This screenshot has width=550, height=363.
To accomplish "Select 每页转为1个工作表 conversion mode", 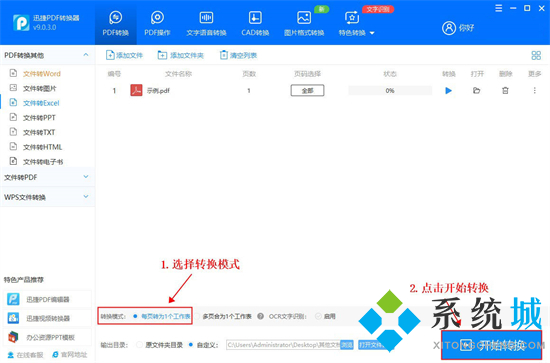I will [x=162, y=316].
